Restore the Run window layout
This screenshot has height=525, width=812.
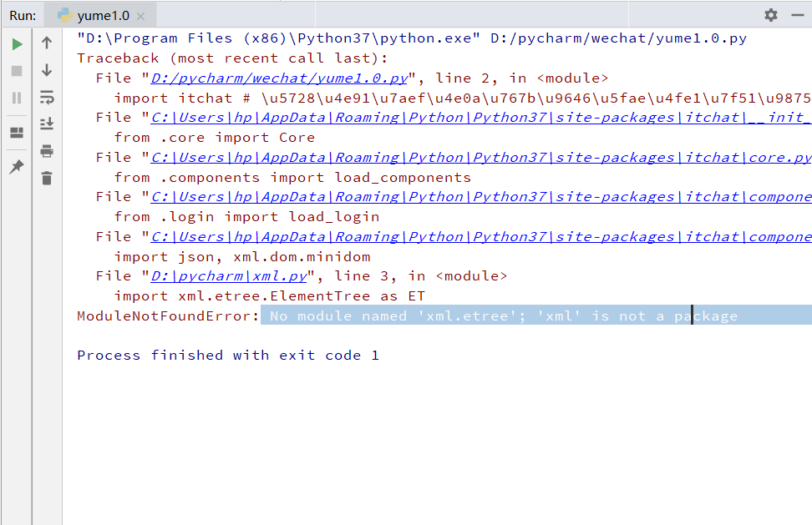point(17,133)
